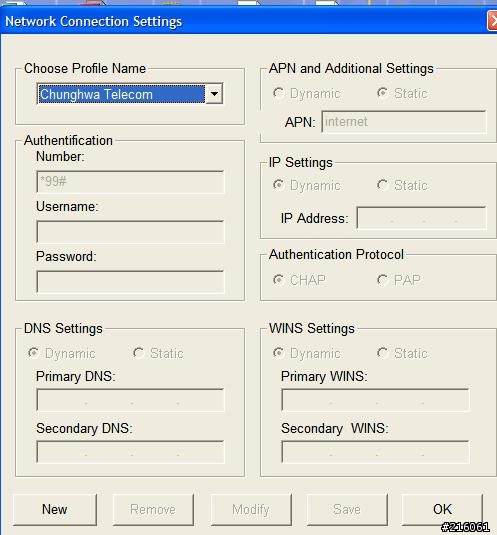This screenshot has width=497, height=535.
Task: Click the IP Address field
Action: point(421,218)
